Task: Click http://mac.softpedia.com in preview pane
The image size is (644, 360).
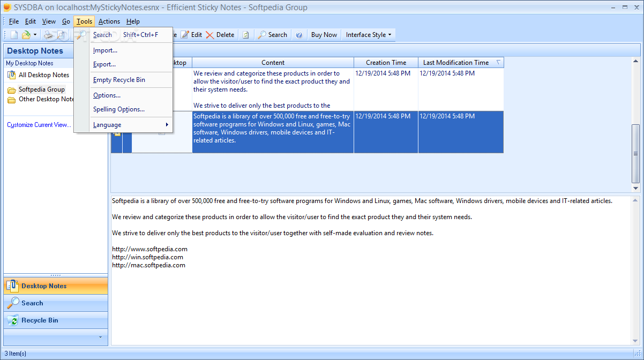Action: point(148,265)
